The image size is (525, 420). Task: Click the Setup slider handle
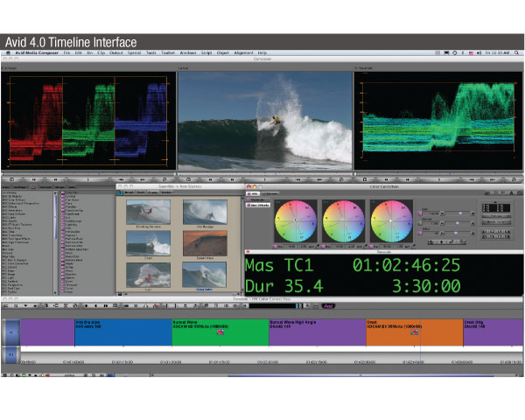tap(455, 233)
